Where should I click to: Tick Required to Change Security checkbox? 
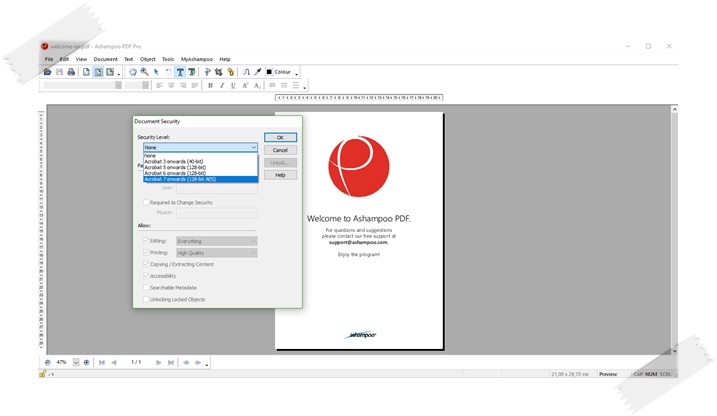(x=146, y=202)
